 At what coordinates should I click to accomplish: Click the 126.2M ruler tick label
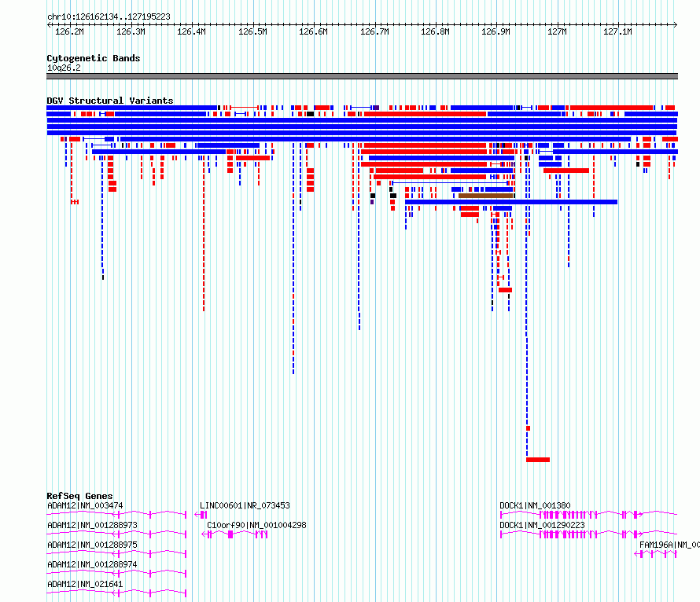click(69, 31)
